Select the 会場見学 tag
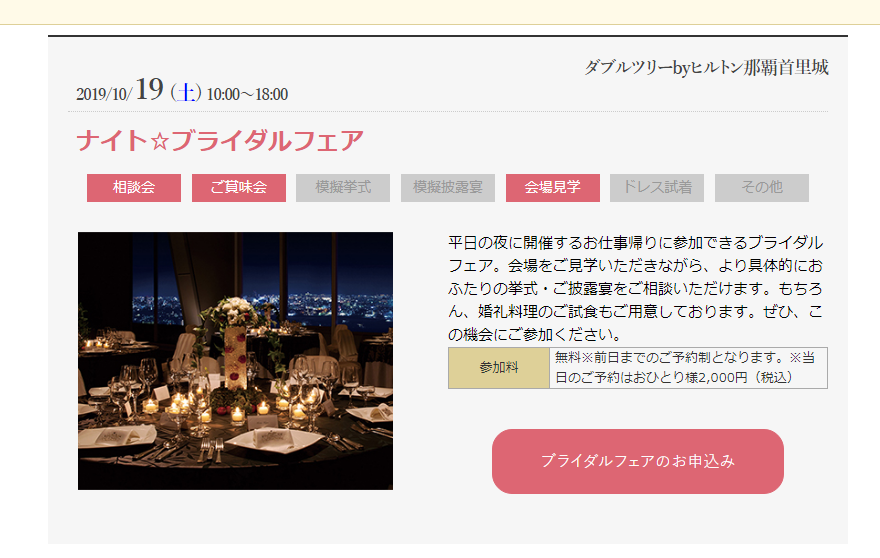880x558 pixels. (553, 187)
